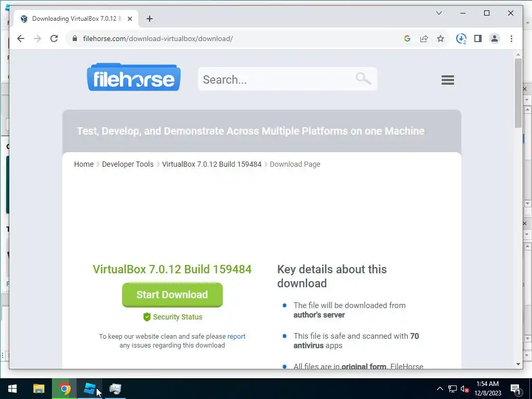Switch to Chrome in taskbar
The height and width of the screenshot is (399, 532).
coord(64,389)
